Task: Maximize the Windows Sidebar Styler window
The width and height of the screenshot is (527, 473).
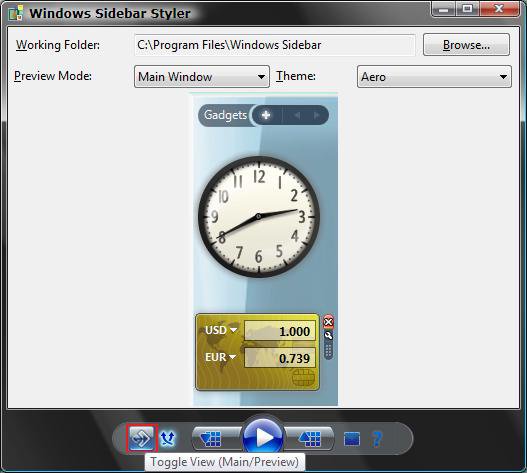Action: [467, 9]
